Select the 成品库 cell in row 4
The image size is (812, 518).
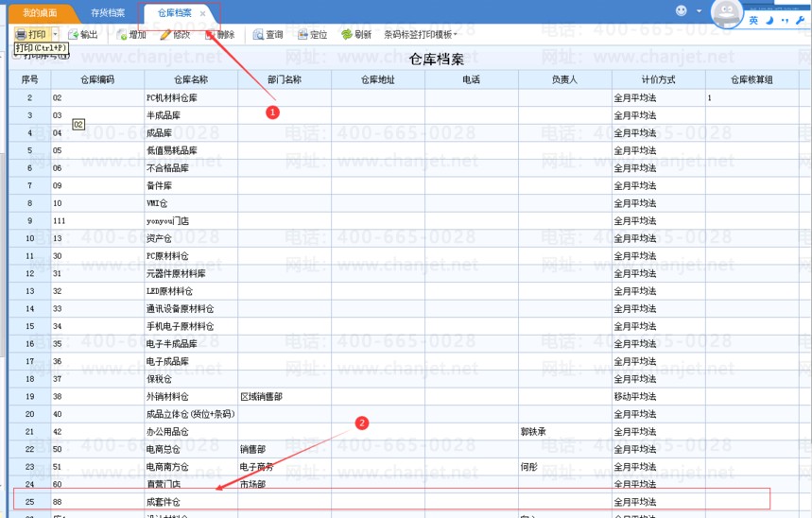click(191, 133)
